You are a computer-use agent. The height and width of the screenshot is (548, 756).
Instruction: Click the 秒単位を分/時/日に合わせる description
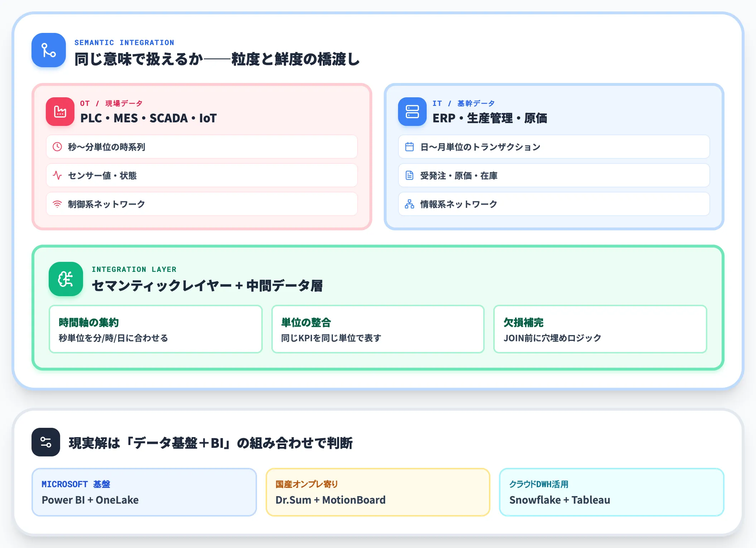pos(113,338)
